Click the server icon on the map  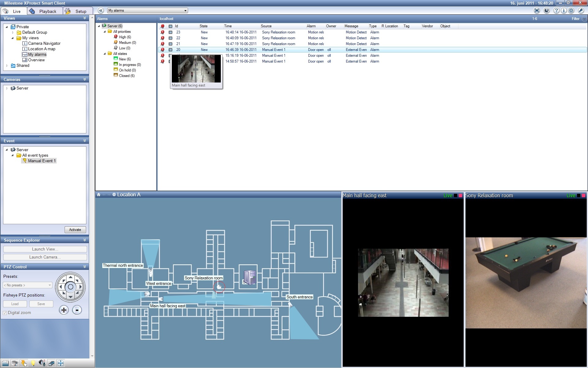250,278
